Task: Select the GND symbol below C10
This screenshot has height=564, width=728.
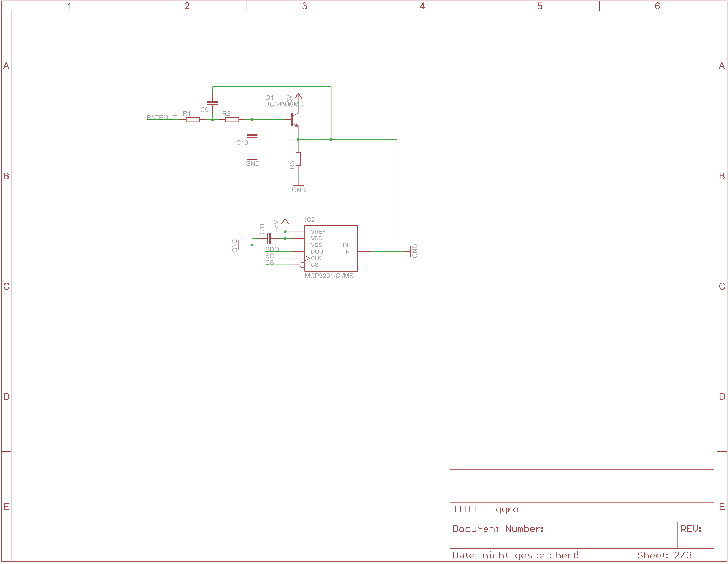Action: point(252,159)
